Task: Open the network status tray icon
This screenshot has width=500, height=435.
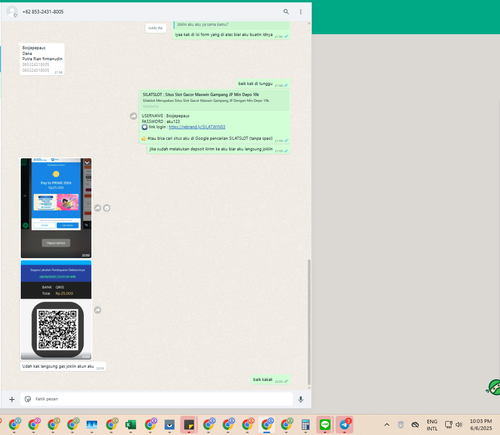Action: (449, 424)
